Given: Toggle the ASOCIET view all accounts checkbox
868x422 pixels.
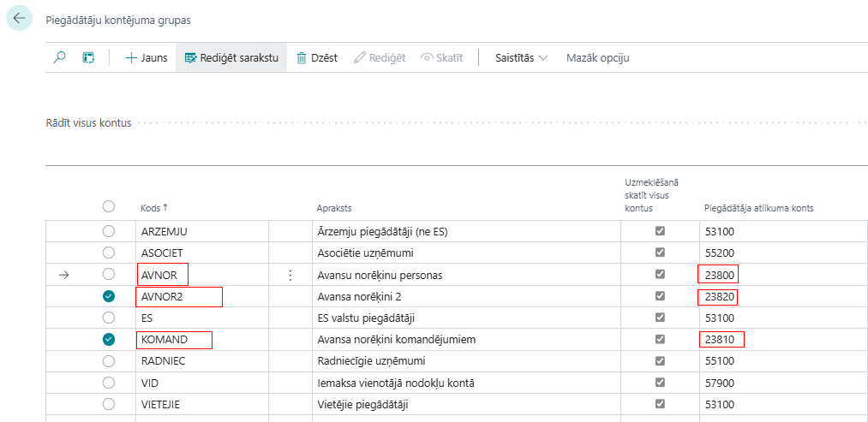Looking at the screenshot, I should point(659,253).
